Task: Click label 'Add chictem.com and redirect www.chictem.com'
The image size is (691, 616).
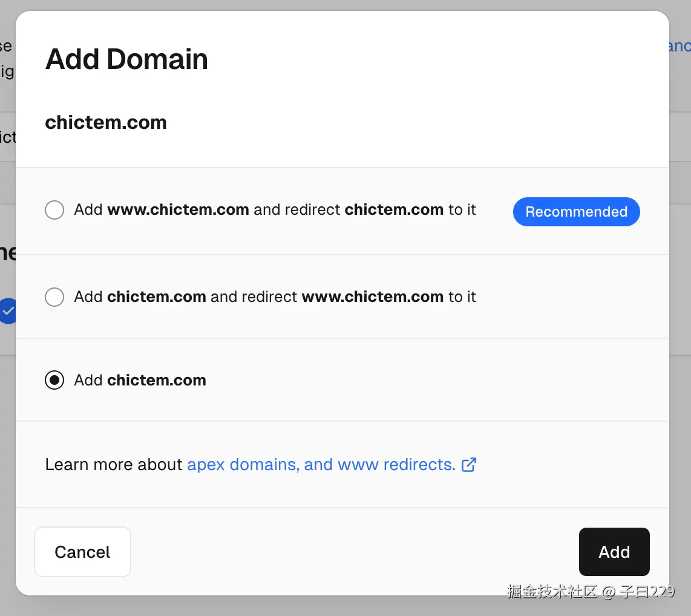Action: 275,297
